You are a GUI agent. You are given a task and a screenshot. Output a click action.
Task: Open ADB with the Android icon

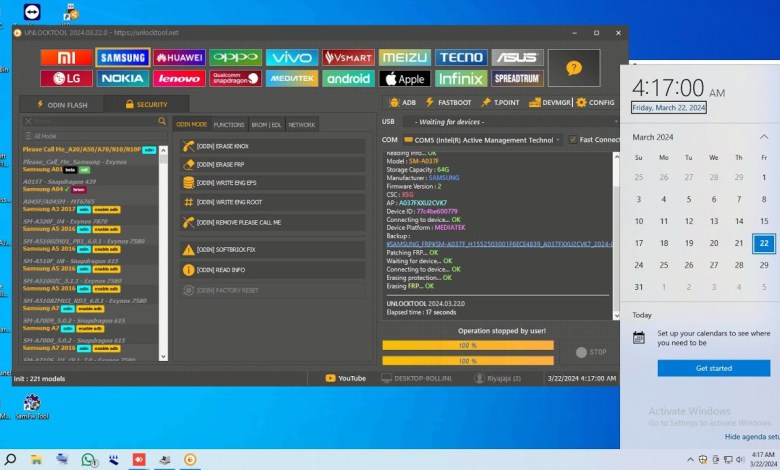(x=402, y=102)
